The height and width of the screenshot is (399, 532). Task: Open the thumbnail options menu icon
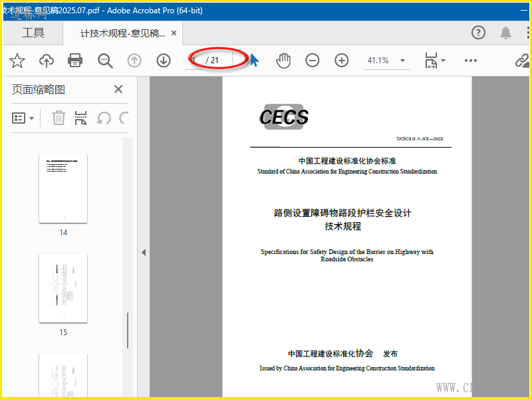click(23, 118)
